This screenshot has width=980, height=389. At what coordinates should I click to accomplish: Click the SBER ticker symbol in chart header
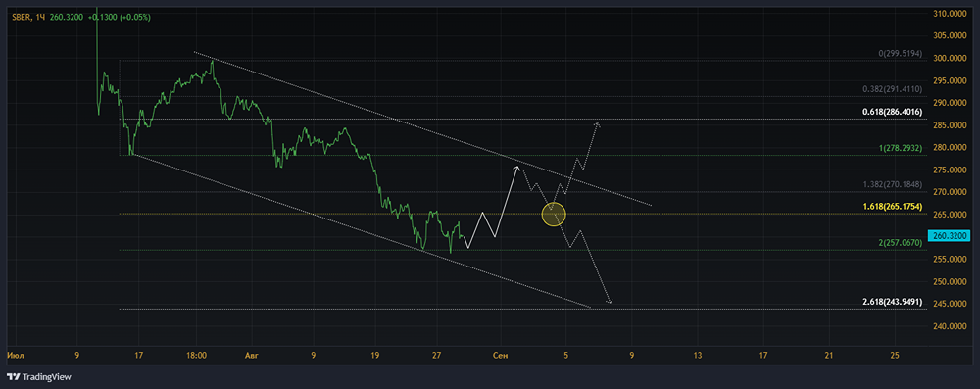pos(22,17)
